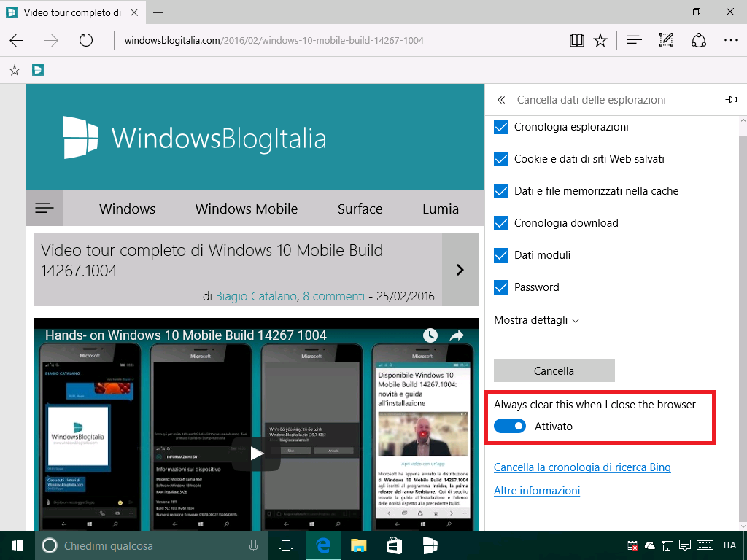This screenshot has width=747, height=560.
Task: Click the Cortana microphone icon
Action: 253,545
